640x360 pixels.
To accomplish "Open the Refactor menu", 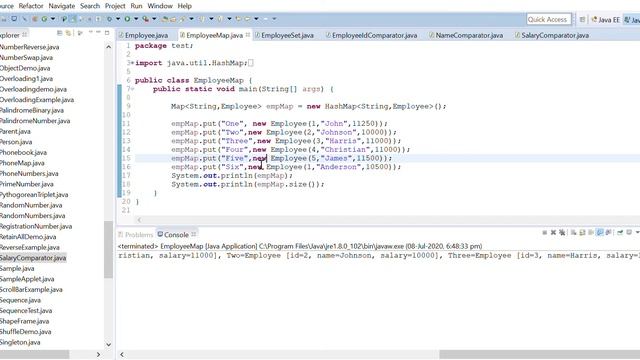I will [x=31, y=6].
